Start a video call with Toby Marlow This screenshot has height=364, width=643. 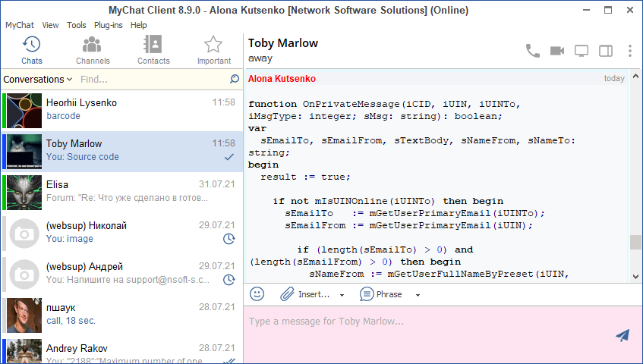(x=557, y=51)
